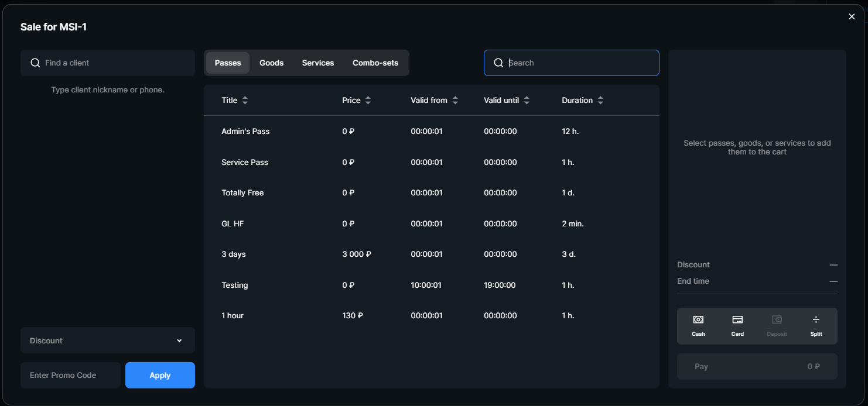Select the 1 hour pass
868x406 pixels.
(x=431, y=315)
